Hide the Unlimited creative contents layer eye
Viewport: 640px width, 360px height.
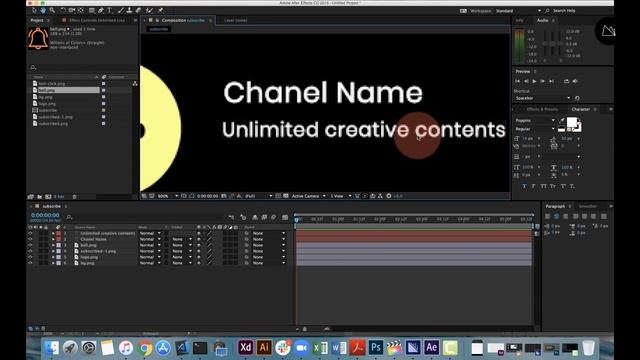click(x=30, y=233)
